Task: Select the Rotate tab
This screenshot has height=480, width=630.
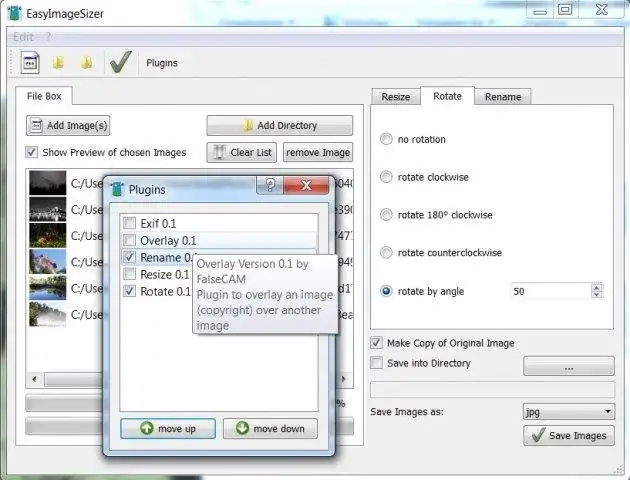Action: point(447,96)
